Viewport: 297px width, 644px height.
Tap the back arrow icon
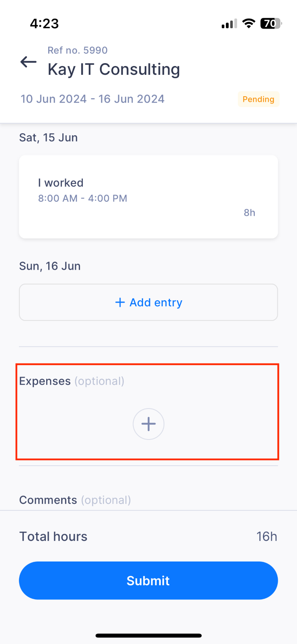pyautogui.click(x=29, y=62)
